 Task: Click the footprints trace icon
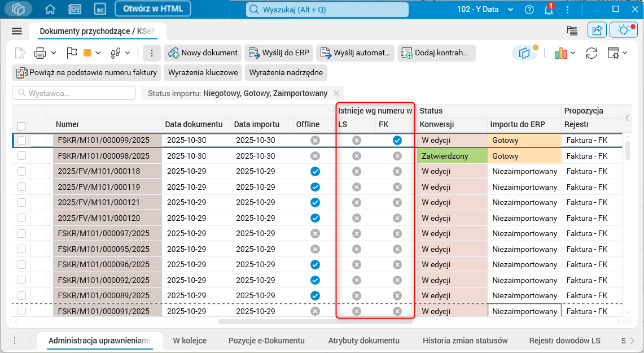pyautogui.click(x=116, y=53)
